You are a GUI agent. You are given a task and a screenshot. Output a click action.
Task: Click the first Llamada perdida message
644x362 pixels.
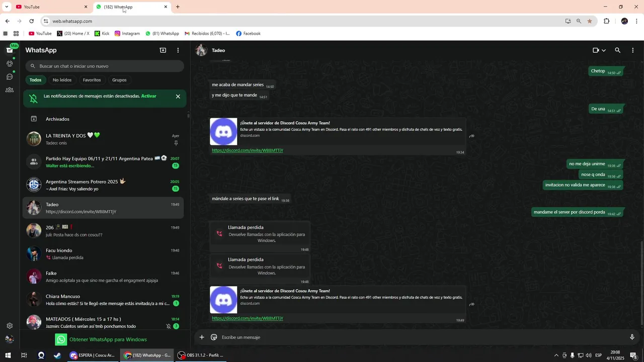point(260,237)
